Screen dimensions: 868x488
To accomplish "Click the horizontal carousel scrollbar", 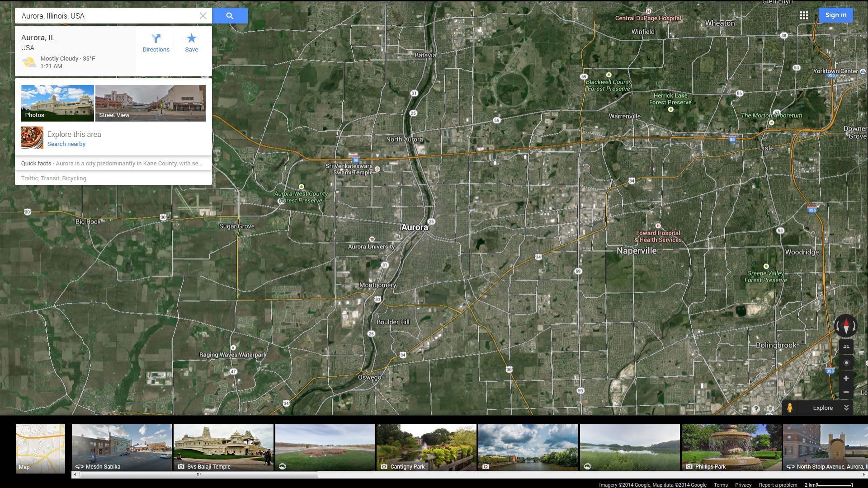I will point(199,474).
